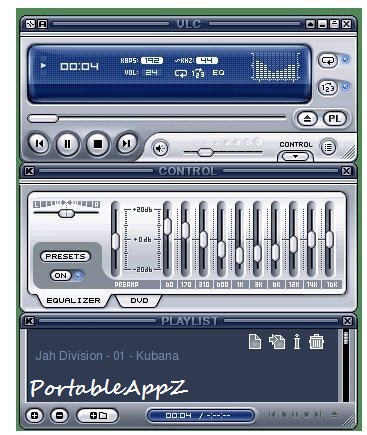Click the new playlist page icon
The image size is (367, 435).
click(255, 342)
